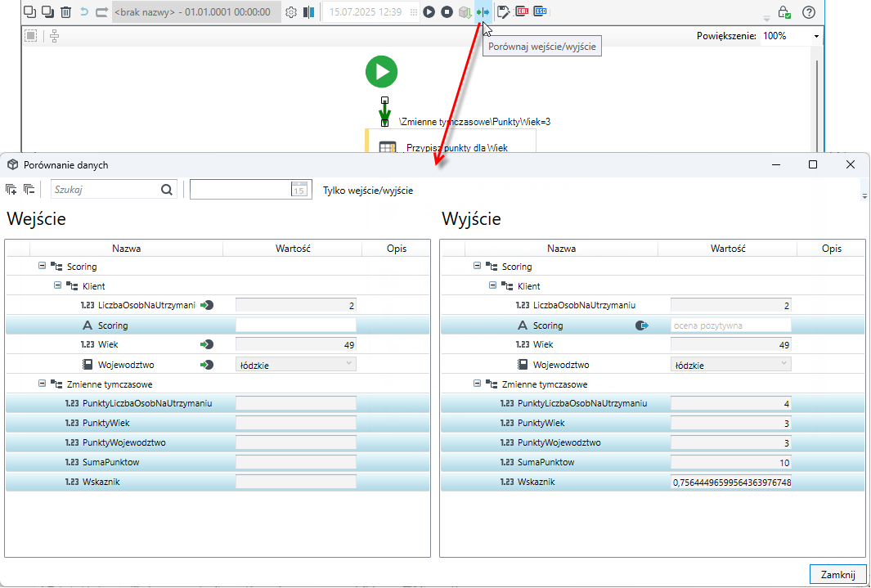The width and height of the screenshot is (871, 588).
Task: Click the trash delete icon in main toolbar
Action: (x=65, y=11)
